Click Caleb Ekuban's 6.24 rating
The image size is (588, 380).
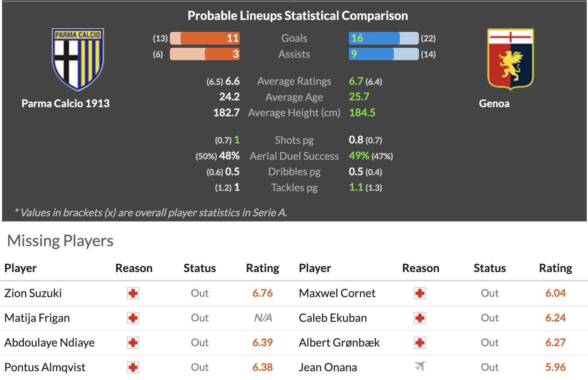click(555, 318)
